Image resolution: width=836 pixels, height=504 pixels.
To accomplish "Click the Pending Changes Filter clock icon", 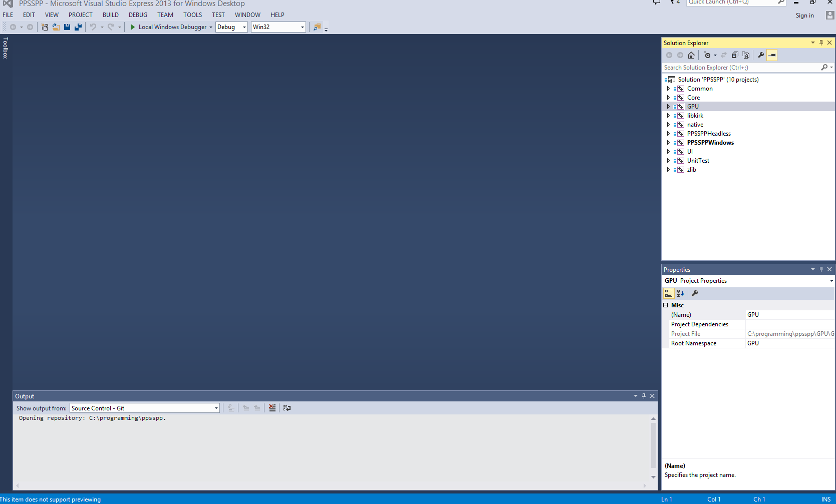I will pos(707,55).
